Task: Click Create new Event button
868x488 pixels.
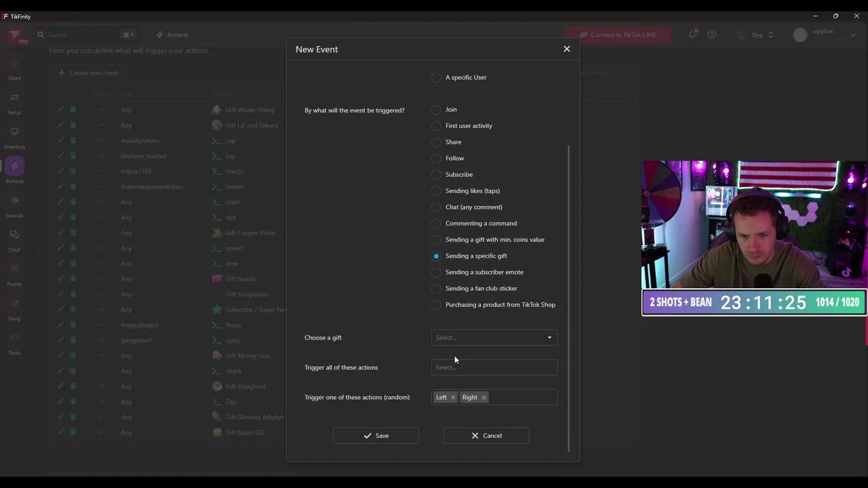Action: click(x=88, y=73)
